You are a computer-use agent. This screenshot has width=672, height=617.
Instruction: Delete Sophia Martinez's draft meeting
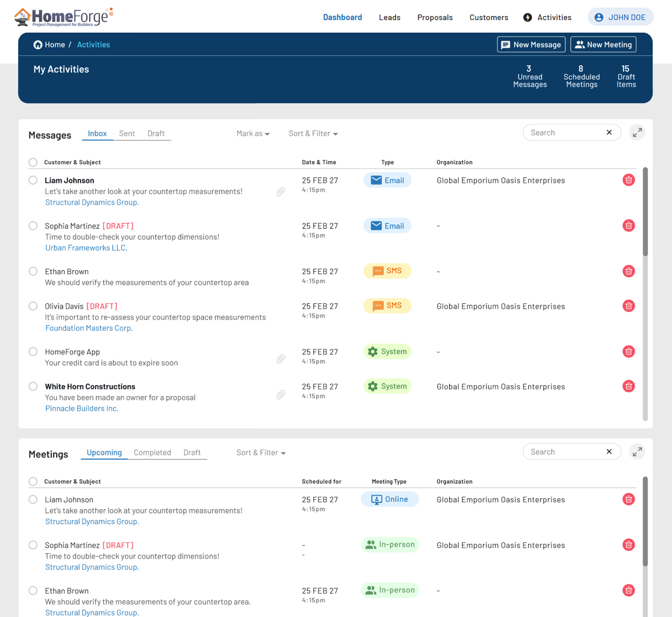tap(628, 545)
